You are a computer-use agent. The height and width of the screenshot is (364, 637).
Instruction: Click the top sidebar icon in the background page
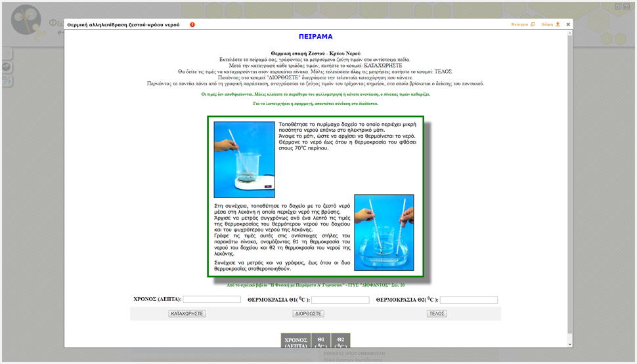7,54
